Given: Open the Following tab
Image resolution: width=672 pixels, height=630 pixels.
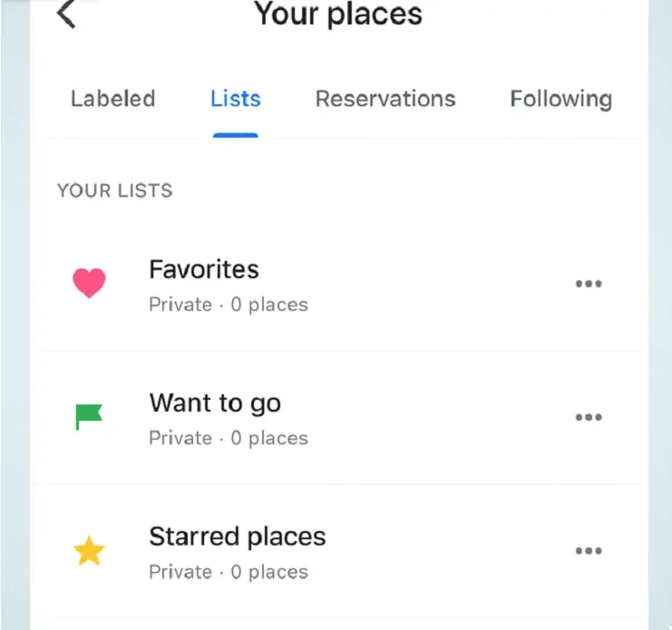Looking at the screenshot, I should click(x=561, y=100).
